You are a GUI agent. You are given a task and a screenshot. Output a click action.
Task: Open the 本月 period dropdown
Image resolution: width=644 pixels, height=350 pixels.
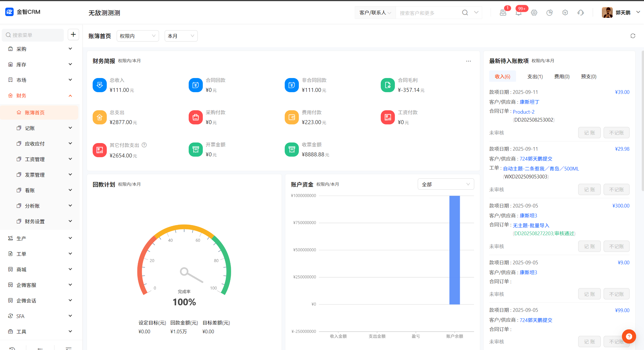tap(181, 36)
